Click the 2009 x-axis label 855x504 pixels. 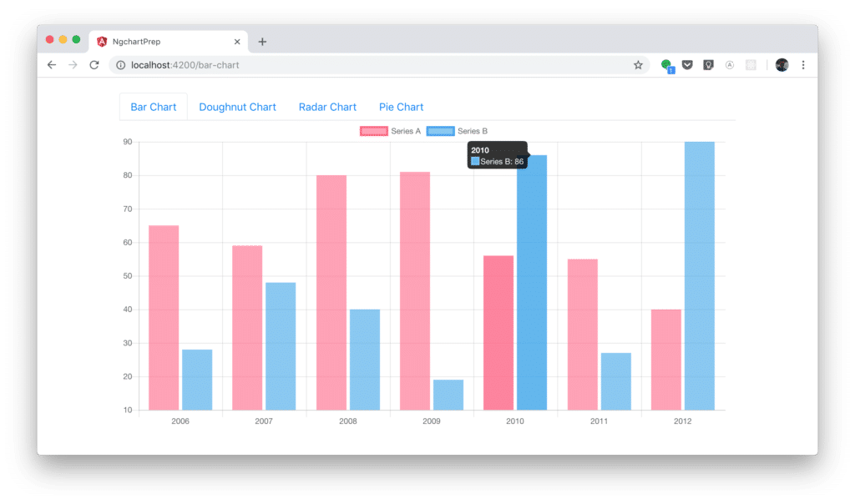(x=432, y=421)
